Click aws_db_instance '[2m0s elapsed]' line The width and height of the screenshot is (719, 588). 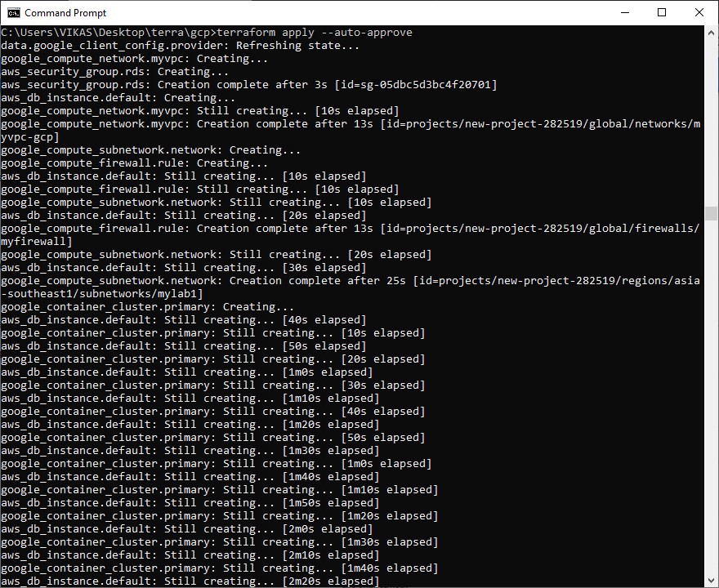pyautogui.click(x=186, y=529)
